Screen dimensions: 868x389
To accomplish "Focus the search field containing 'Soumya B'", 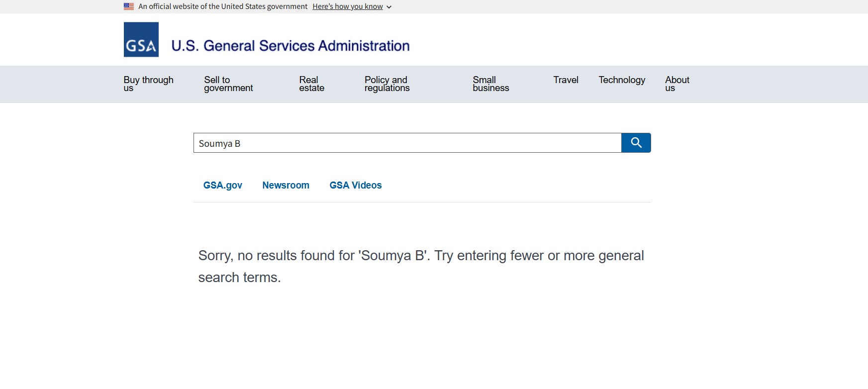I will pos(407,143).
